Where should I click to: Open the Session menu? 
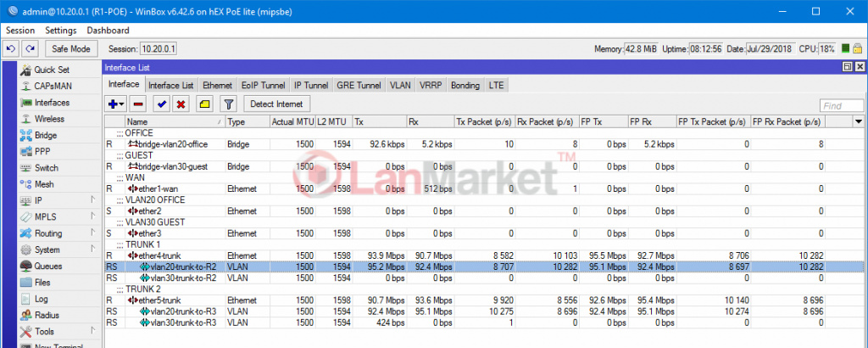pos(20,31)
